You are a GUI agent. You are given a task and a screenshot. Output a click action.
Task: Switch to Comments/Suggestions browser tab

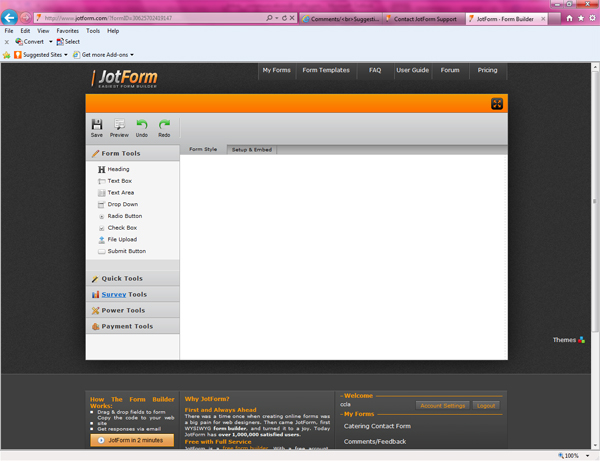tap(341, 19)
